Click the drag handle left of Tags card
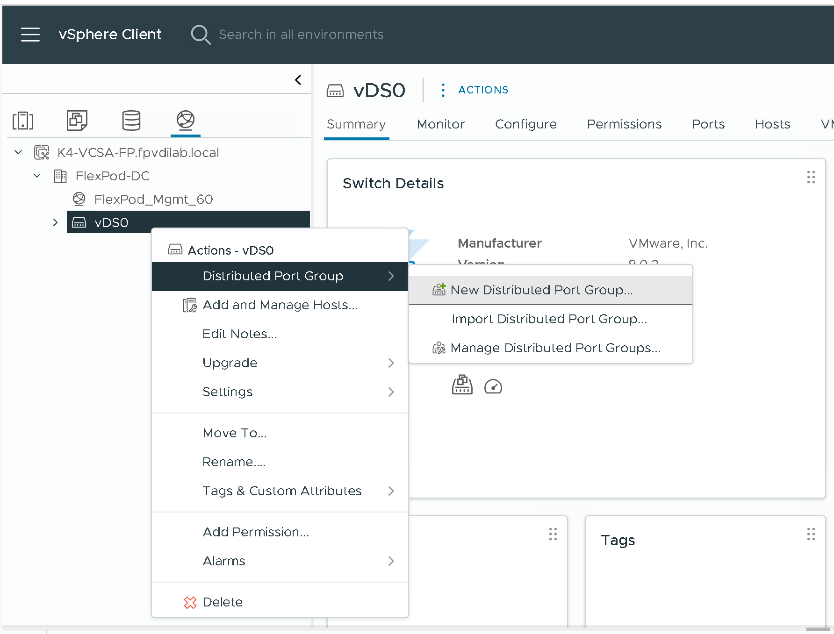Screen dimensions: 834x634 tap(553, 534)
